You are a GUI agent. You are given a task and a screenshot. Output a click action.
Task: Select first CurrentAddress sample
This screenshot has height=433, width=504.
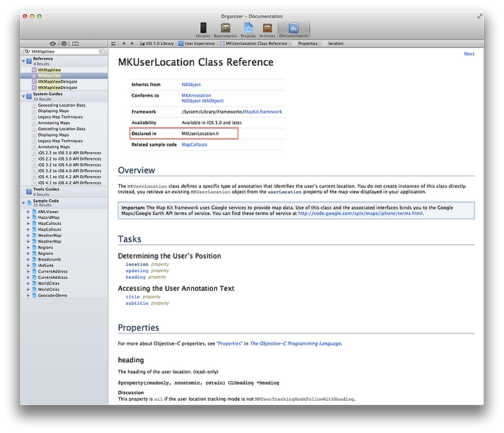pyautogui.click(x=52, y=272)
